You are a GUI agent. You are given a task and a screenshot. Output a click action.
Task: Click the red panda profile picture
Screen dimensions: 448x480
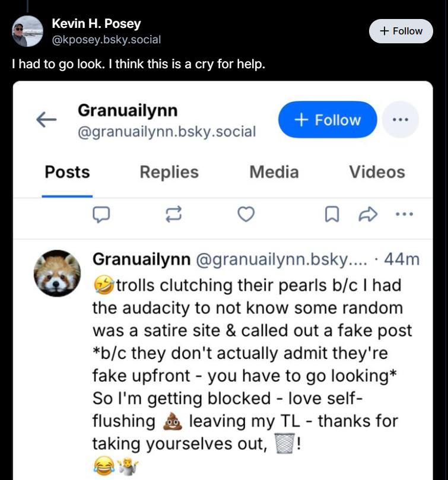(57, 274)
